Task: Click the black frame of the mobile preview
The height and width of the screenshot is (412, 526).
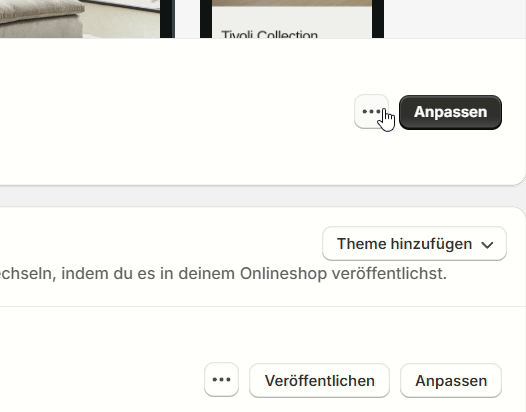Action: click(378, 19)
